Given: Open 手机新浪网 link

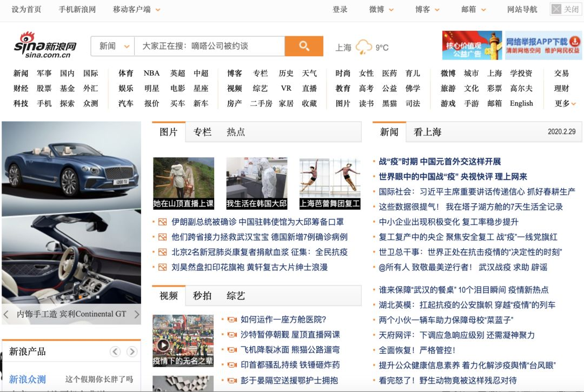Looking at the screenshot, I should coord(77,10).
